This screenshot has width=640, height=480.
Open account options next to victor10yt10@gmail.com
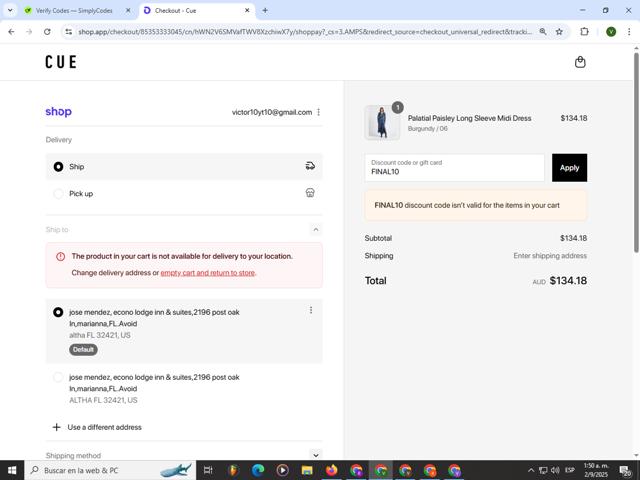click(x=318, y=112)
